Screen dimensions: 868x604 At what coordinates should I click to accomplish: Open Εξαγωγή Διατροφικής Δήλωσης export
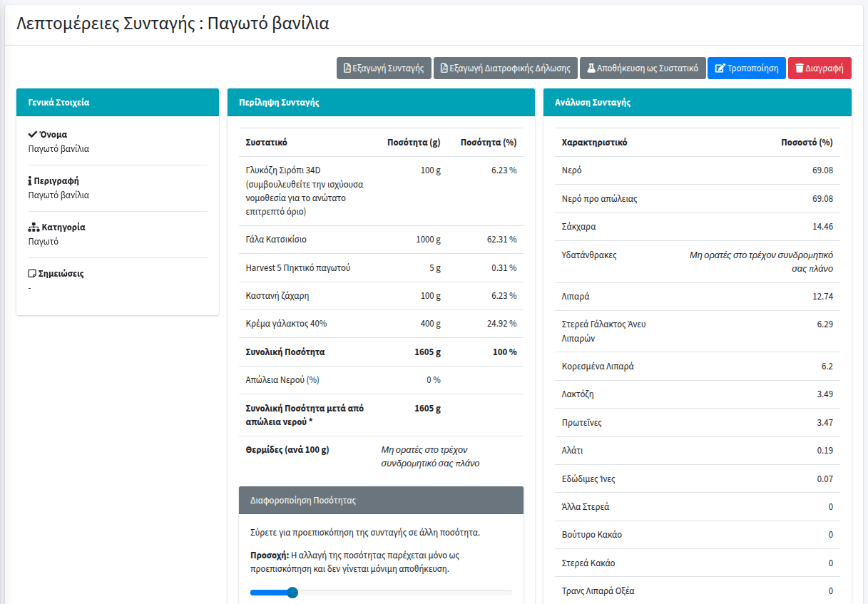[x=506, y=68]
